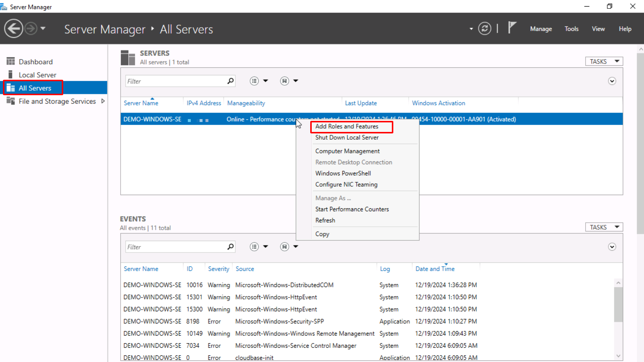
Task: Collapse the Servers filter panel chevron
Action: pos(612,81)
